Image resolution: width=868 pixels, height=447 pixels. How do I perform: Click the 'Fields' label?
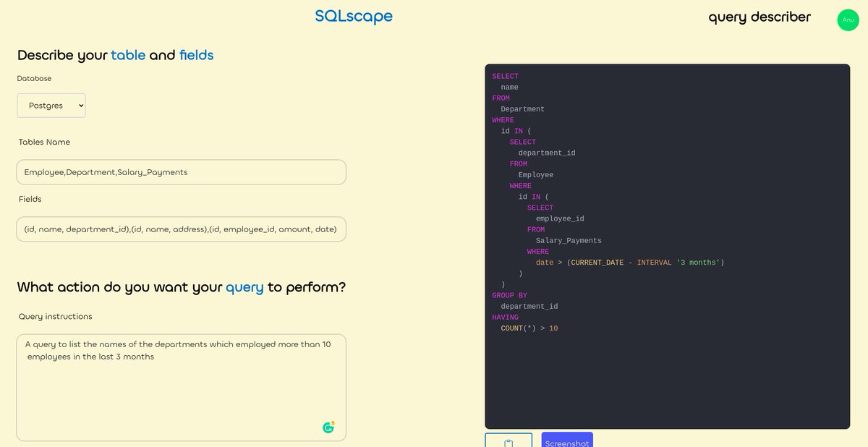tap(30, 199)
